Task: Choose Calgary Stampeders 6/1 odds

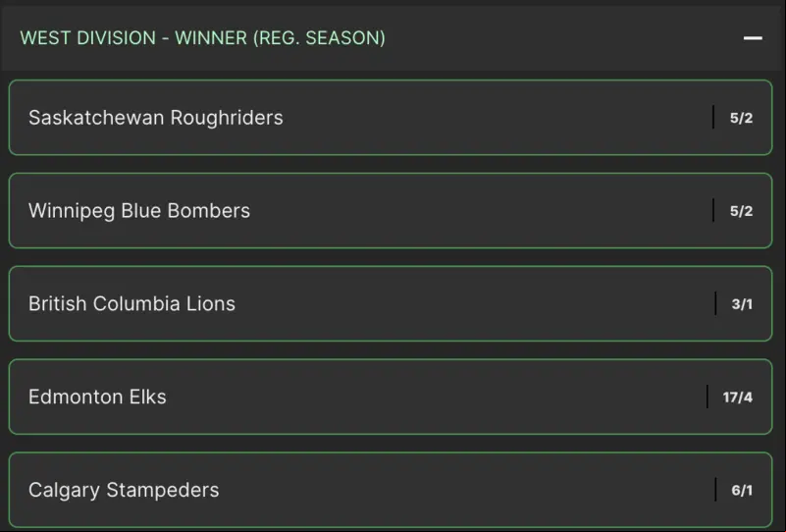Action: (x=742, y=490)
